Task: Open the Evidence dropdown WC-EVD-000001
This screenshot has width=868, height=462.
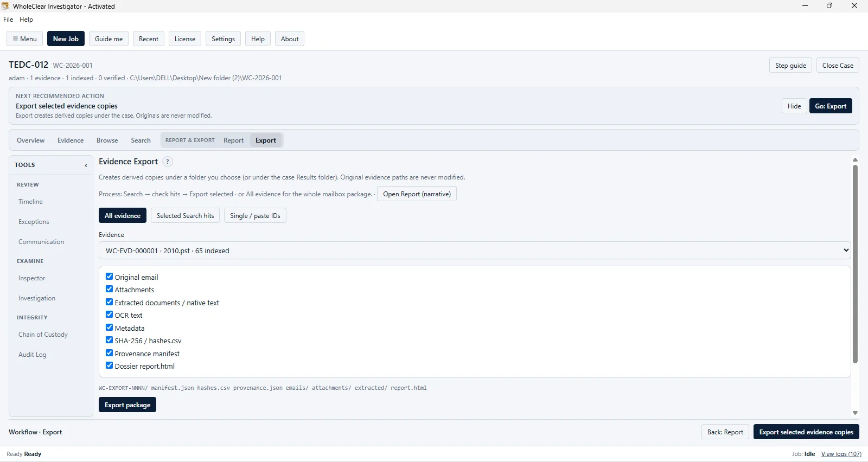Action: click(475, 251)
